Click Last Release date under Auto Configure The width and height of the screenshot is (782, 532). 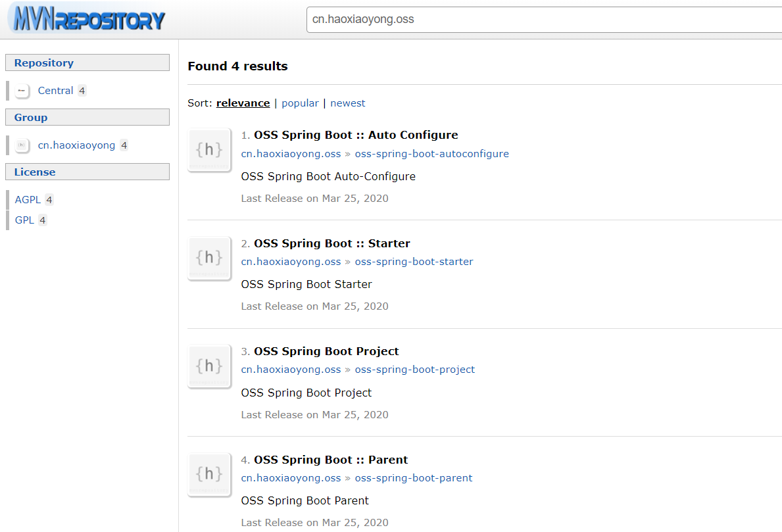[314, 199]
